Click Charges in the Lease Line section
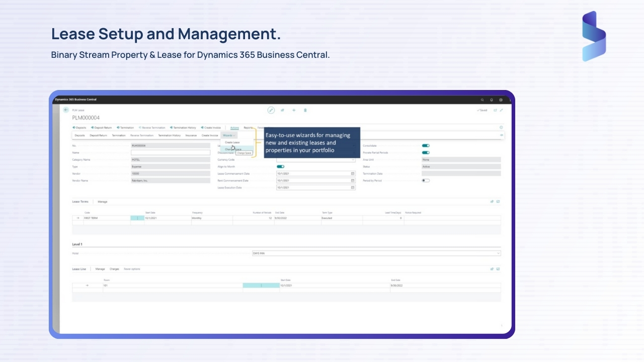Image resolution: width=644 pixels, height=362 pixels. pyautogui.click(x=114, y=269)
